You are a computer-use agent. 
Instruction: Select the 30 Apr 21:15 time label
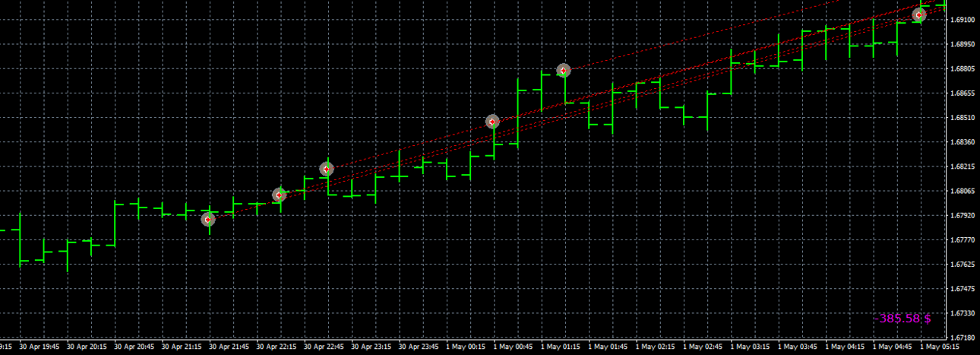(182, 347)
